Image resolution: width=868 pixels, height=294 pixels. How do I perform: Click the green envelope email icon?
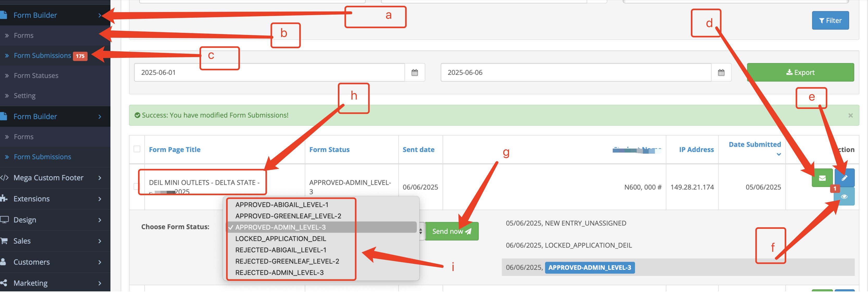pyautogui.click(x=822, y=178)
